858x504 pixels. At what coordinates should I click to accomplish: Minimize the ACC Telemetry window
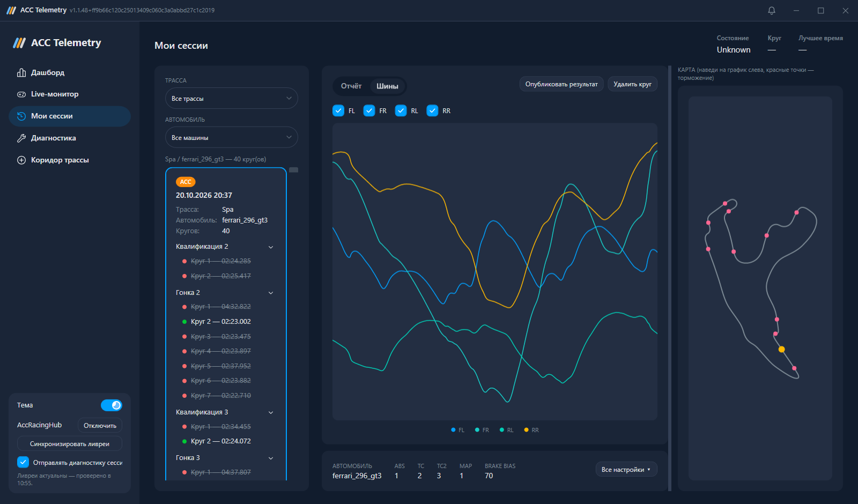pos(796,10)
